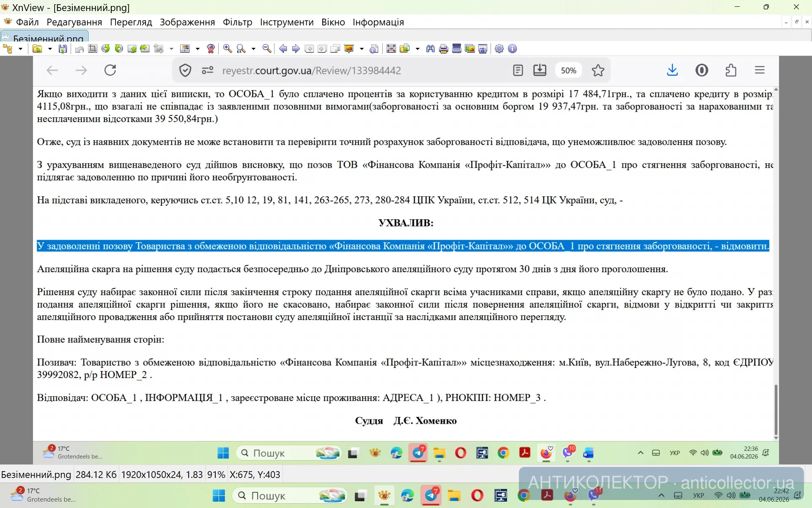The height and width of the screenshot is (508, 812).
Task: Open the Інструменти menu
Action: pyautogui.click(x=287, y=22)
